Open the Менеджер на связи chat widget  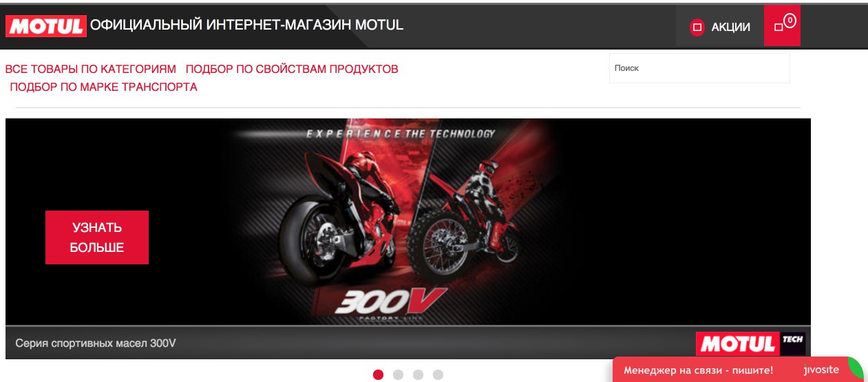698,370
